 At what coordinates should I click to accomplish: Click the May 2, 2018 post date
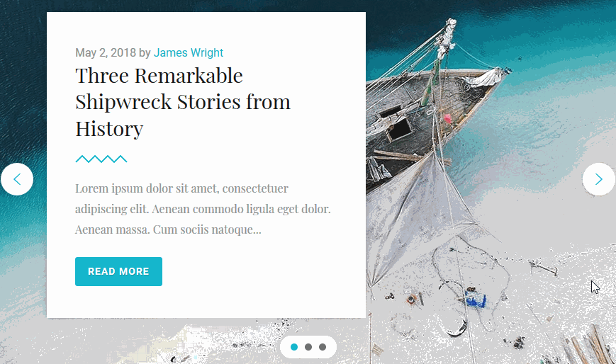(106, 52)
